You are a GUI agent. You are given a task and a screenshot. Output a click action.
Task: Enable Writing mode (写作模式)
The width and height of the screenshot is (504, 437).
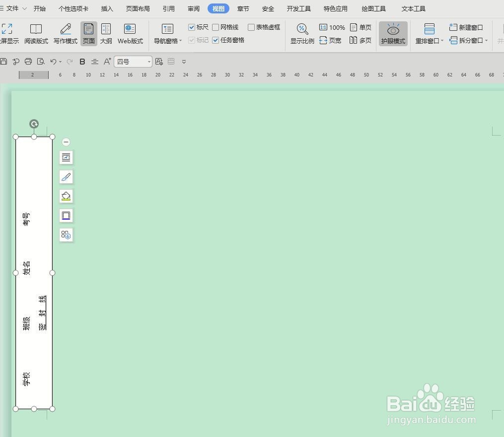tap(65, 34)
